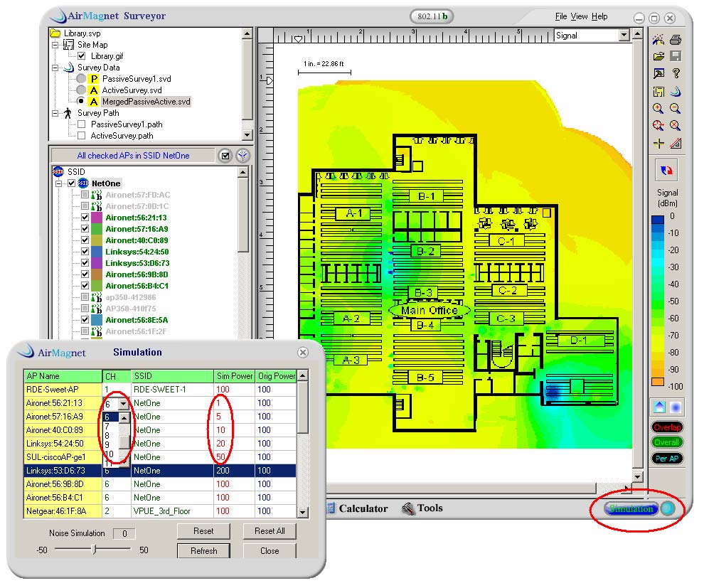Close the Simulation dialog with its X
The image size is (704, 588).
[x=303, y=353]
